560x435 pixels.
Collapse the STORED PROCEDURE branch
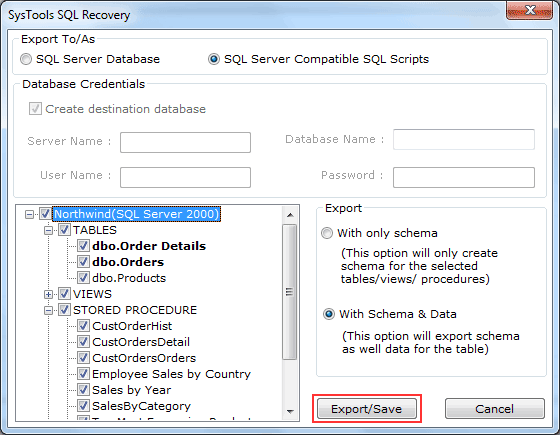(x=49, y=310)
